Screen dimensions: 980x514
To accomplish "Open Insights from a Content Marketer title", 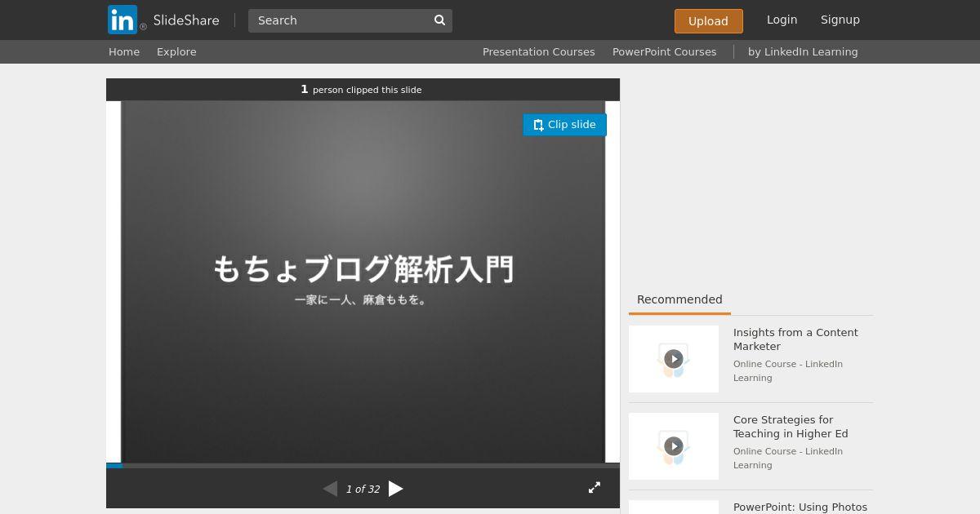I will (x=795, y=339).
